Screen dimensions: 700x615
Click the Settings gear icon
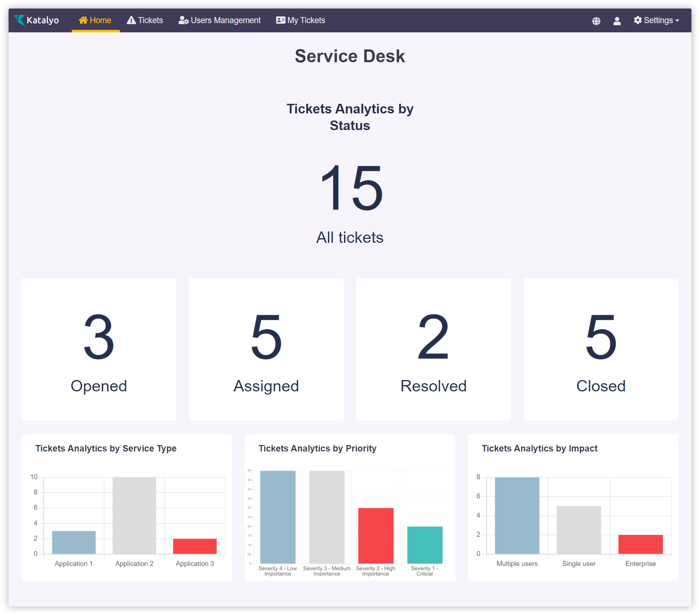coord(638,20)
